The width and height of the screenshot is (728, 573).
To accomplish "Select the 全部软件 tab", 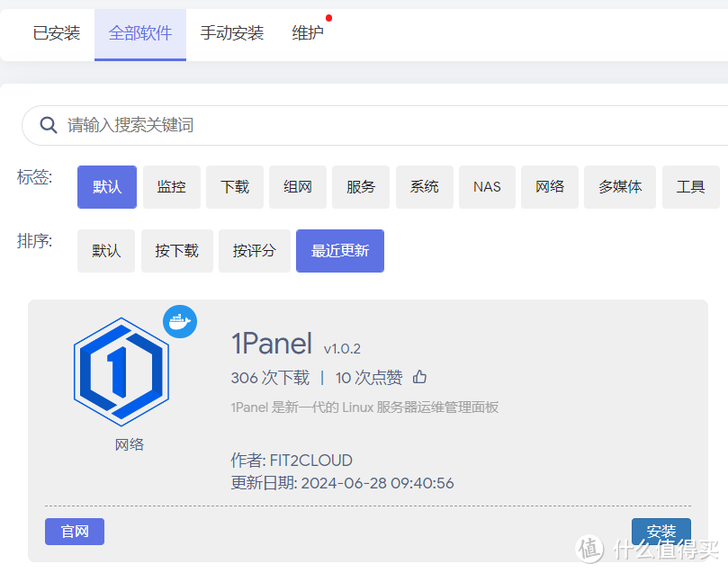I will 139,33.
